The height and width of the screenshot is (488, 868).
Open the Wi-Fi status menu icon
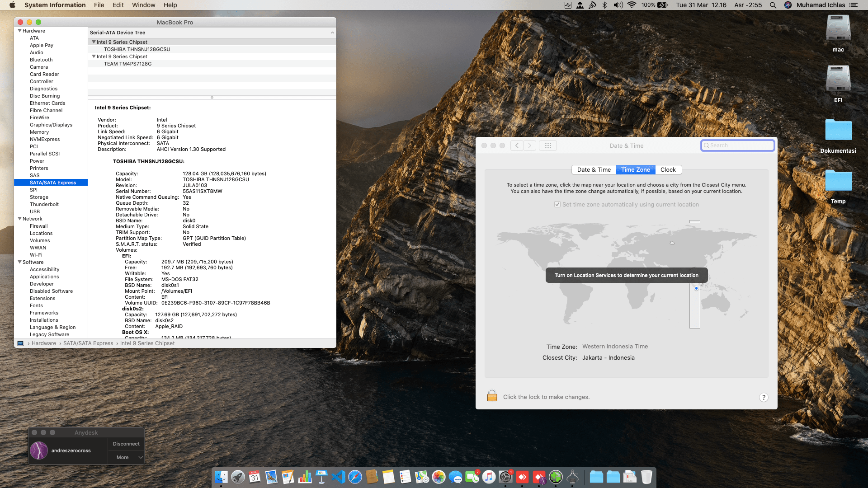pos(632,5)
